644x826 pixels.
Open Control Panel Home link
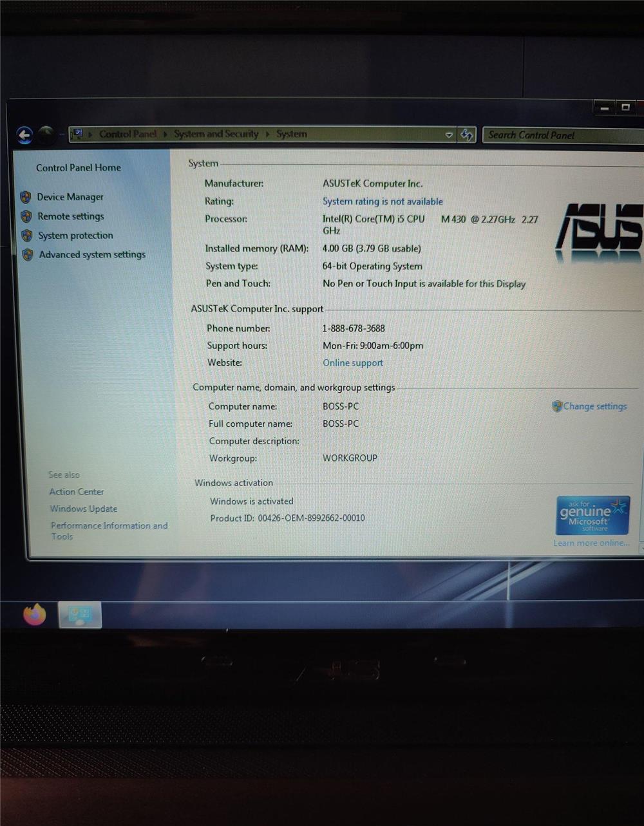pyautogui.click(x=79, y=168)
